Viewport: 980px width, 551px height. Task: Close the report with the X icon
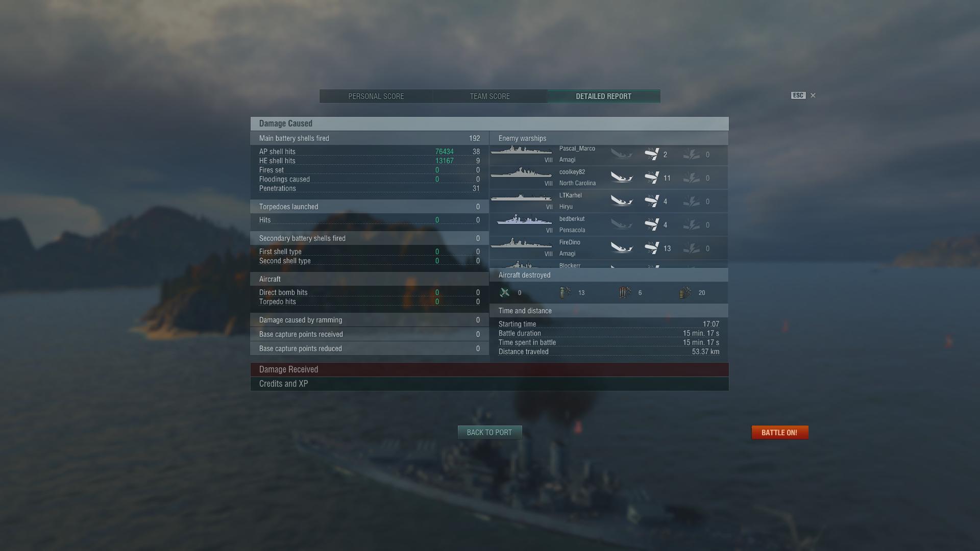click(813, 95)
